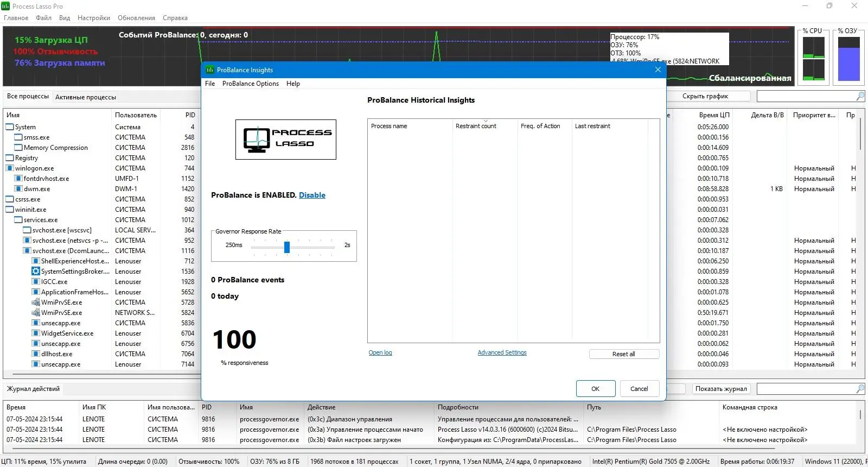The image size is (868, 467).
Task: Click fontdrvhost.exe process icon
Action: point(18,179)
